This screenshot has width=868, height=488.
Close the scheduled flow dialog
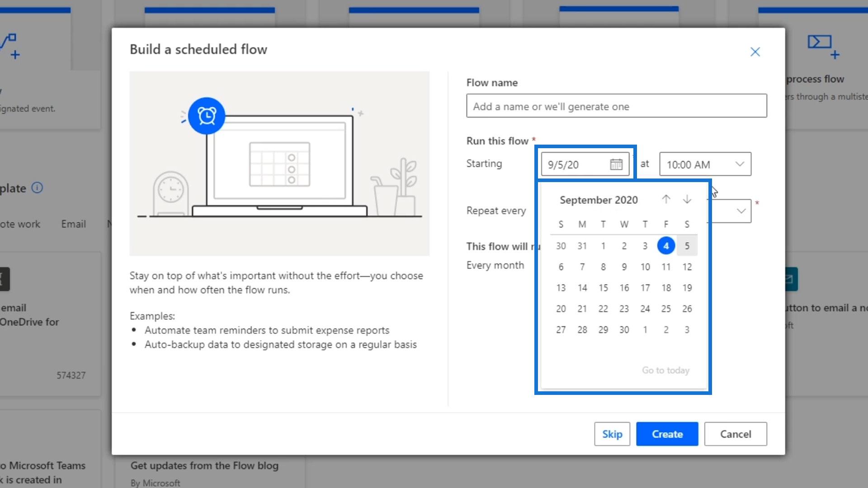click(x=755, y=52)
